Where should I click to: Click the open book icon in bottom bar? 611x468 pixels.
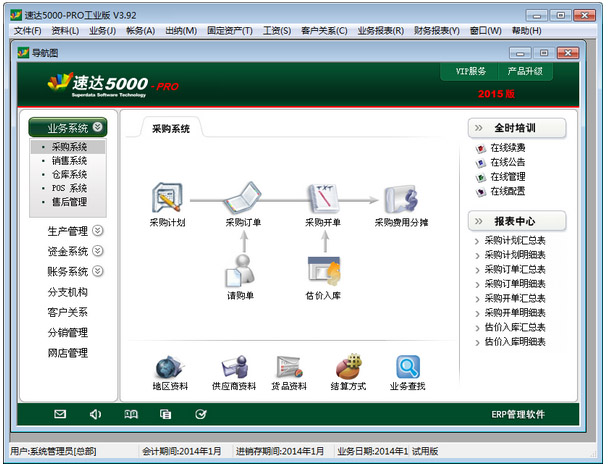(131, 414)
